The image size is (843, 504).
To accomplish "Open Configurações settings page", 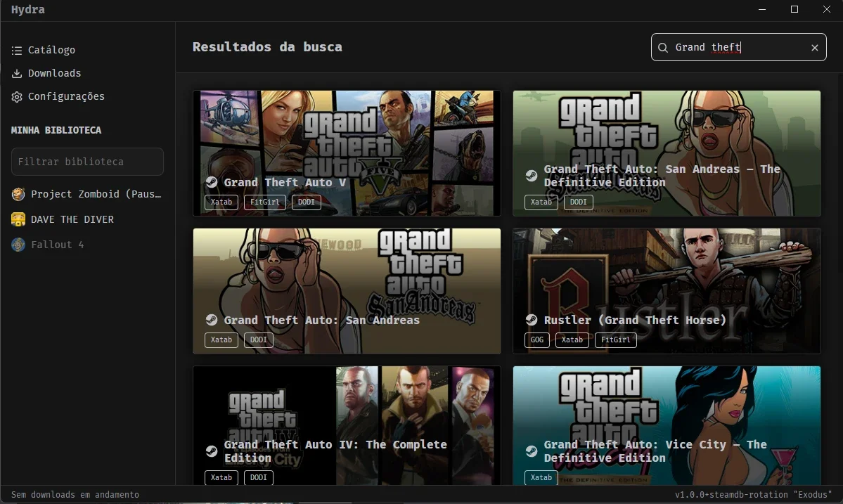I will point(66,97).
